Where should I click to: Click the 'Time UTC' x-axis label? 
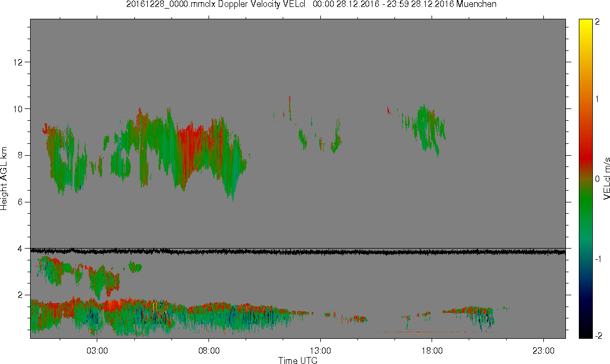point(298,360)
